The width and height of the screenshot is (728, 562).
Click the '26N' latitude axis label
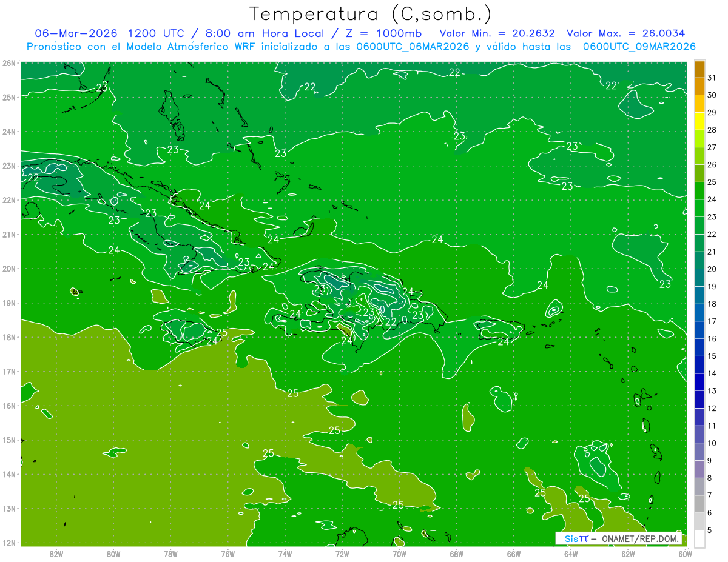click(x=9, y=63)
